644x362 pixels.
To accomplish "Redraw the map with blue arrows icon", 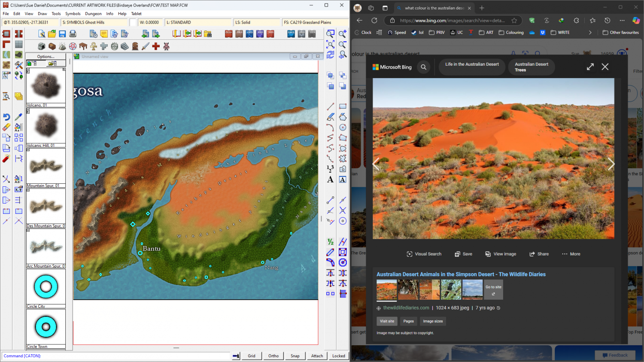I will pos(330,55).
